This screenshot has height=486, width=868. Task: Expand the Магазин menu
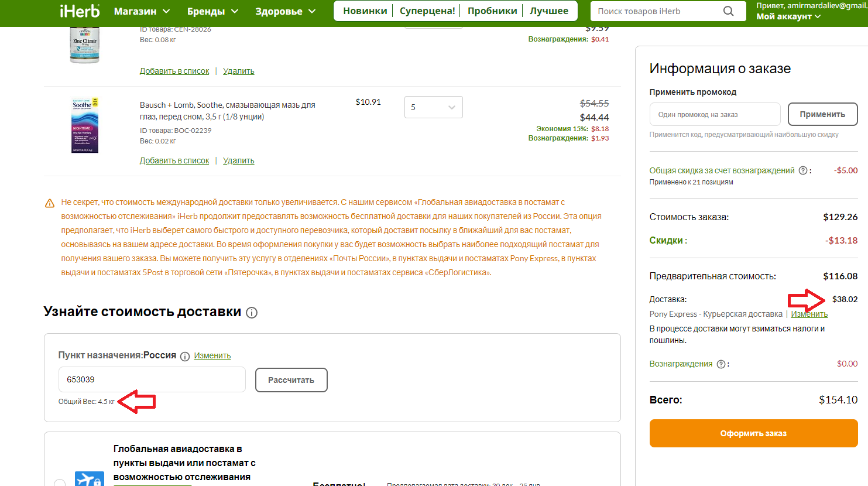(142, 11)
